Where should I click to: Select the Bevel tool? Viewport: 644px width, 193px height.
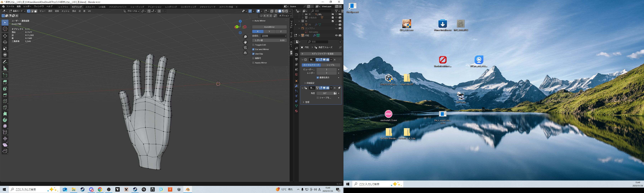tap(5, 95)
